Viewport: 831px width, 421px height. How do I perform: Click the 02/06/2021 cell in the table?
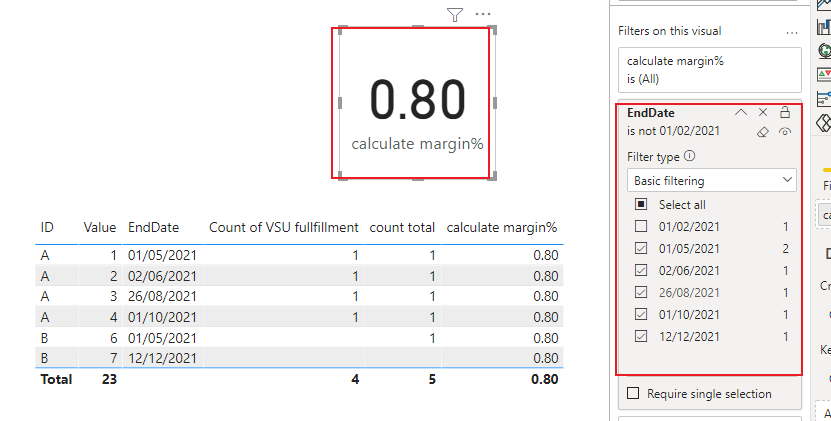162,276
